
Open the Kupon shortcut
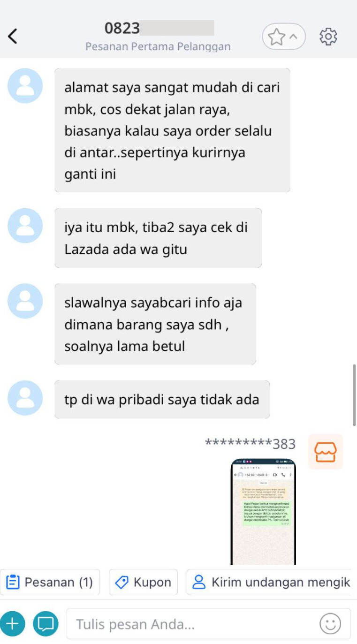tap(143, 582)
